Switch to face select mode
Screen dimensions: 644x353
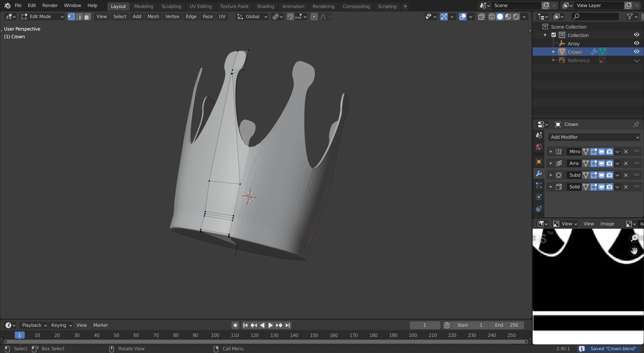[87, 17]
